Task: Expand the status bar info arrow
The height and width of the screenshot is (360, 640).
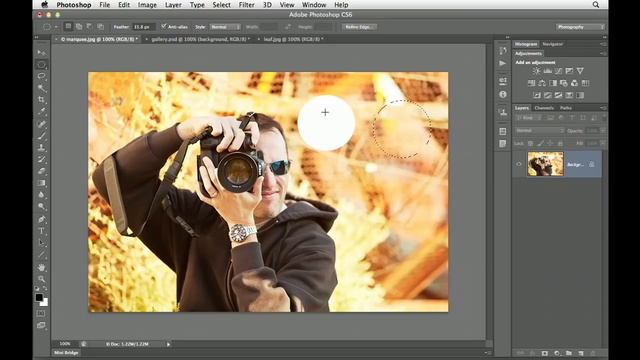Action: 168,344
